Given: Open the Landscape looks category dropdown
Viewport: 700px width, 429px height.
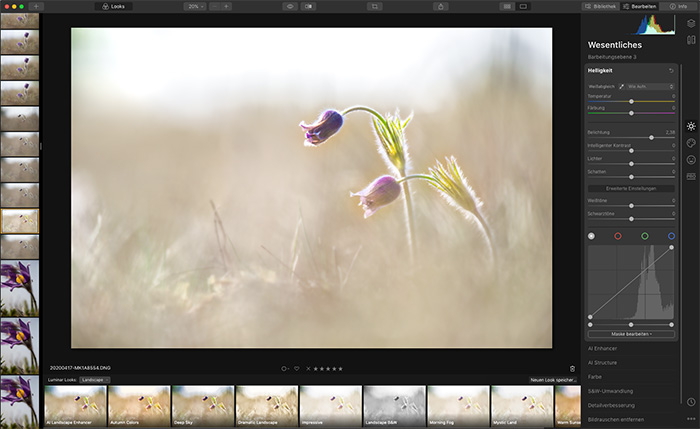Looking at the screenshot, I should [x=95, y=380].
